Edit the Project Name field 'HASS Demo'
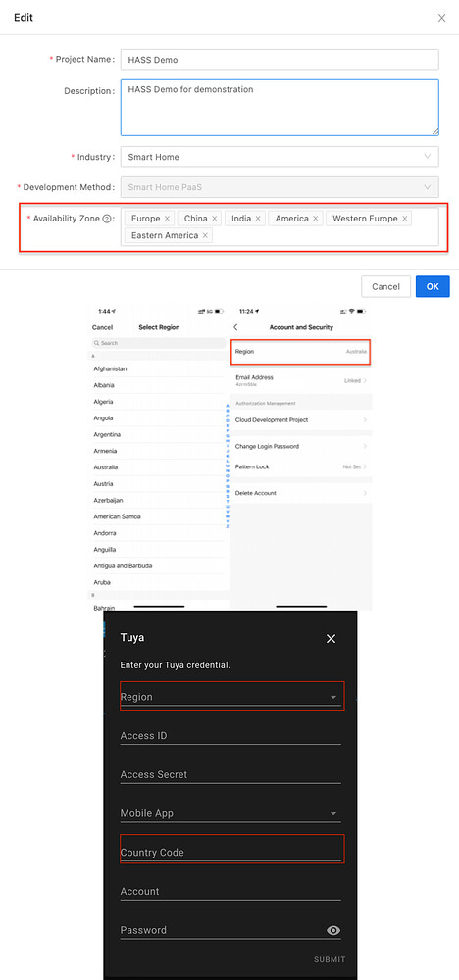 [280, 60]
